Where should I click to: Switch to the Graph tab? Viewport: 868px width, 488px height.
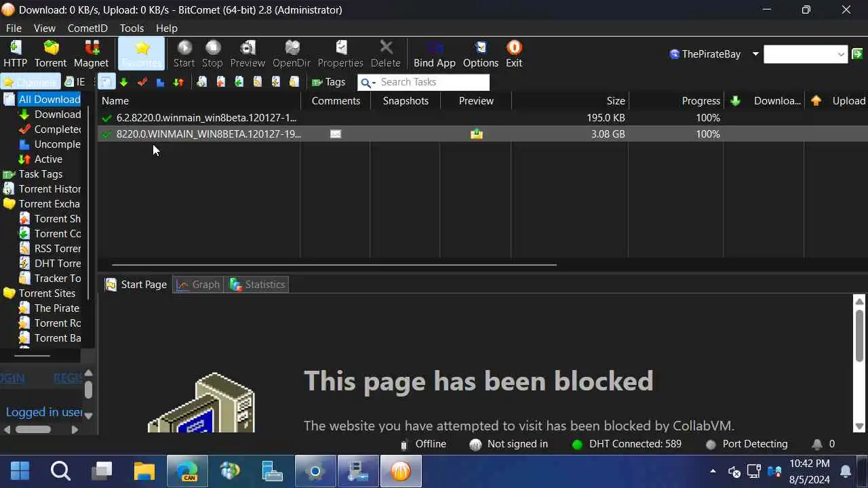198,285
